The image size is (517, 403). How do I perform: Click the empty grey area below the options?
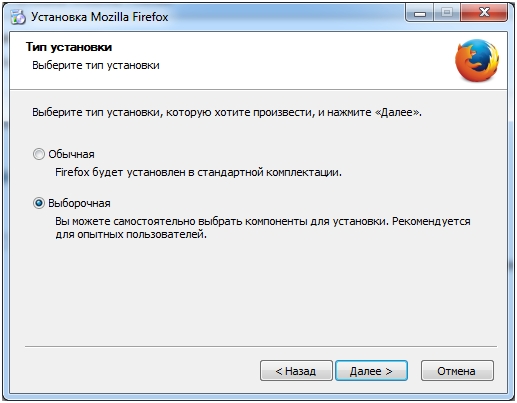tap(258, 293)
